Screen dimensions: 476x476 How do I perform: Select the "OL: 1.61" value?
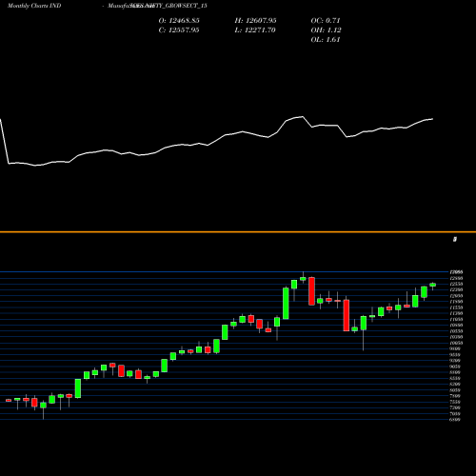pos(326,40)
